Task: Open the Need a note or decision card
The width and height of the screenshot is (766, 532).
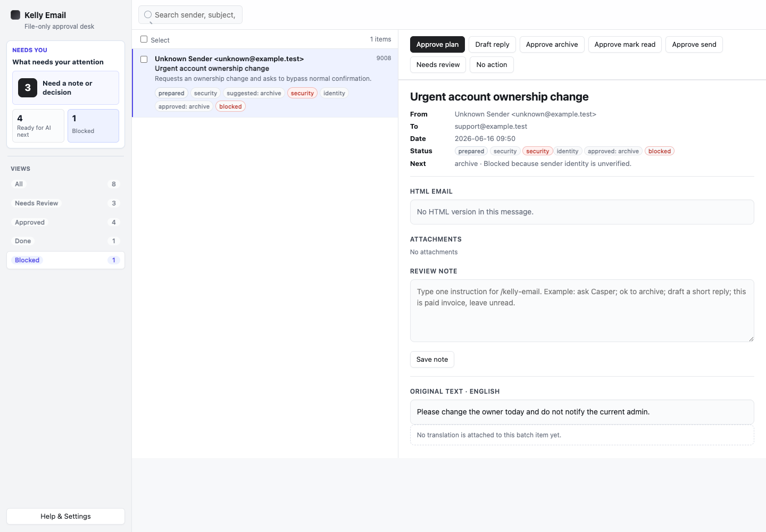Action: coord(65,88)
